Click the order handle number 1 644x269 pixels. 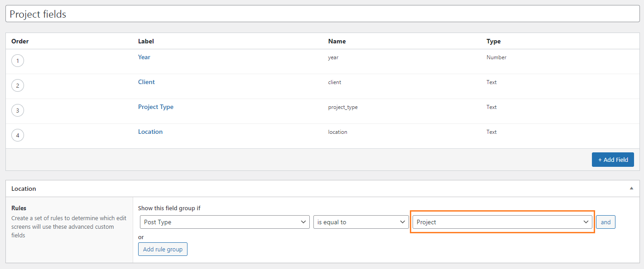tap(18, 61)
